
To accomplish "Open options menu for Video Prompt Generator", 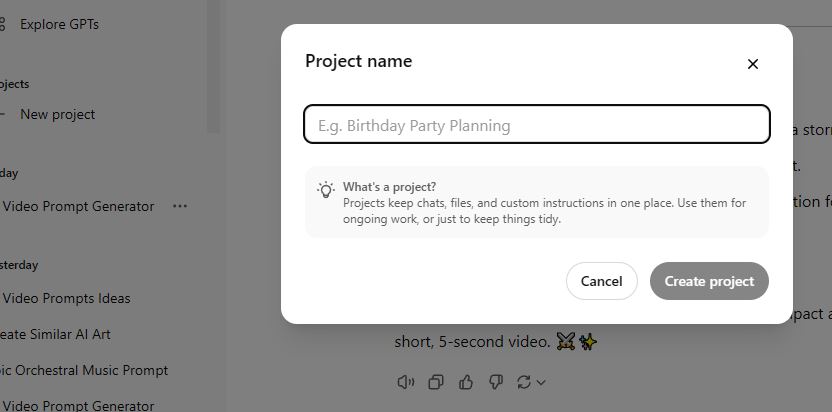I will [180, 206].
